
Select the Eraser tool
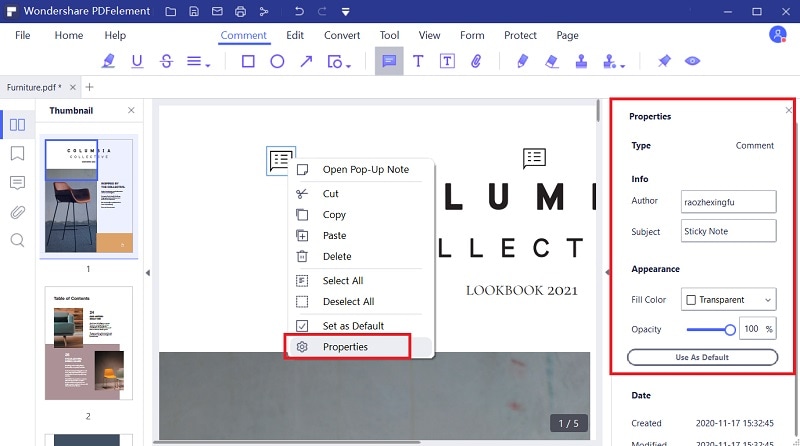point(552,61)
